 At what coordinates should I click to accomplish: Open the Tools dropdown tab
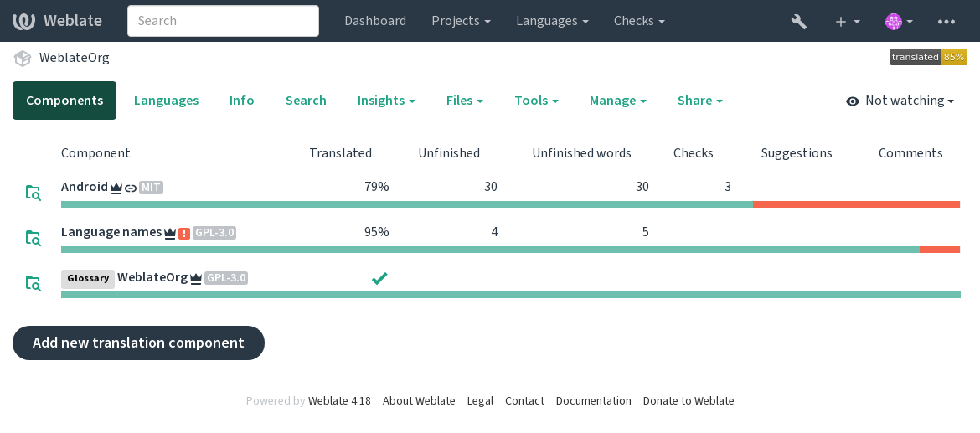(536, 101)
